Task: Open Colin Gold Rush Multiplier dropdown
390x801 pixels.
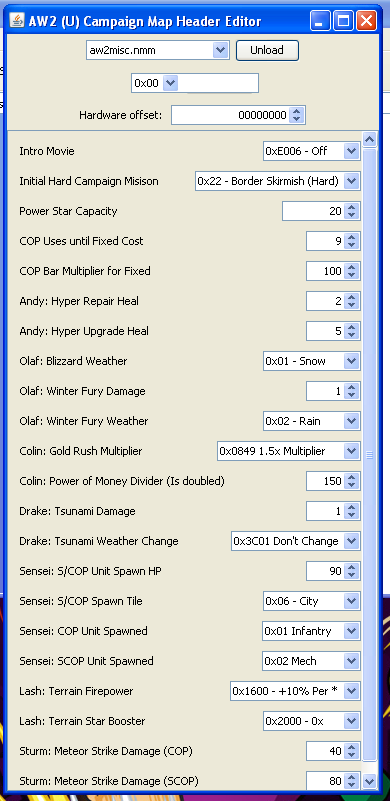Action: pyautogui.click(x=351, y=451)
